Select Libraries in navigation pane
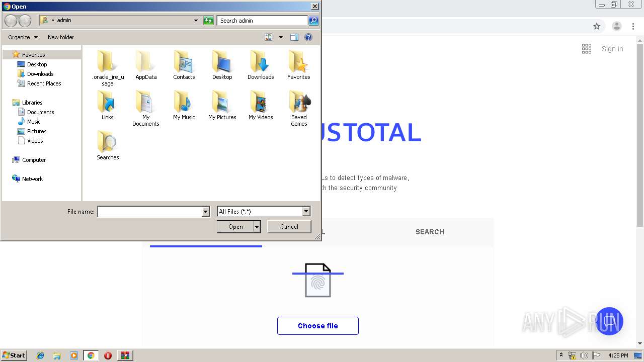The width and height of the screenshot is (644, 362). (x=32, y=103)
